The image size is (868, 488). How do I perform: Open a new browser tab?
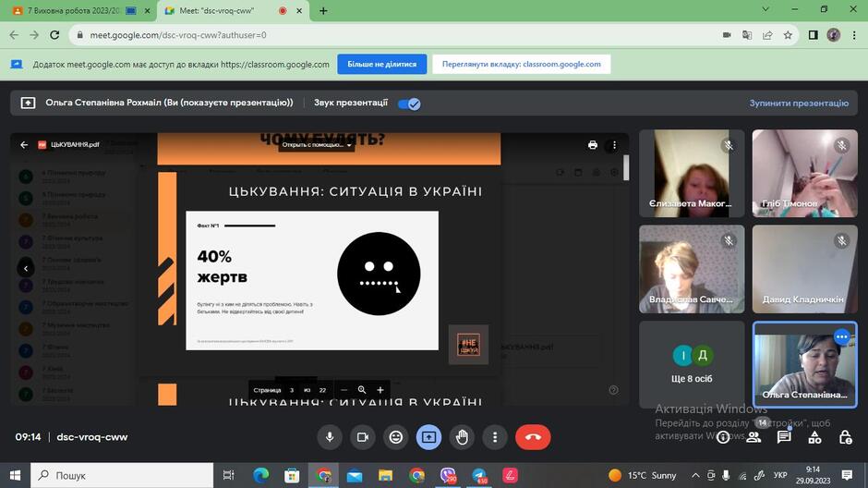[323, 10]
